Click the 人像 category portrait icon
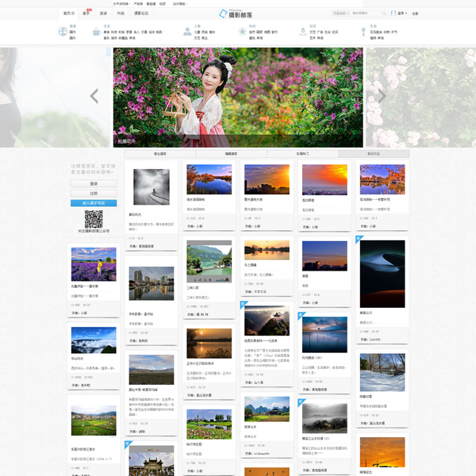This screenshot has width=476, height=476. (186, 31)
